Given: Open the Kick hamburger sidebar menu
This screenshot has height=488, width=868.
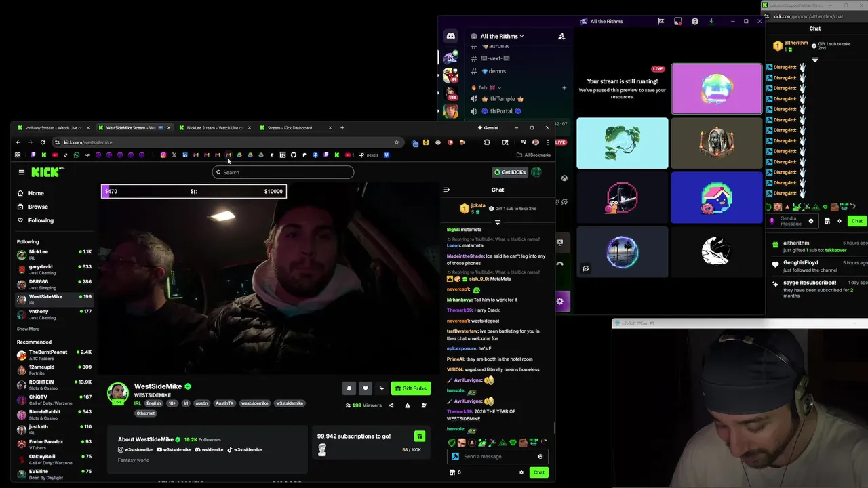Looking at the screenshot, I should [x=22, y=172].
